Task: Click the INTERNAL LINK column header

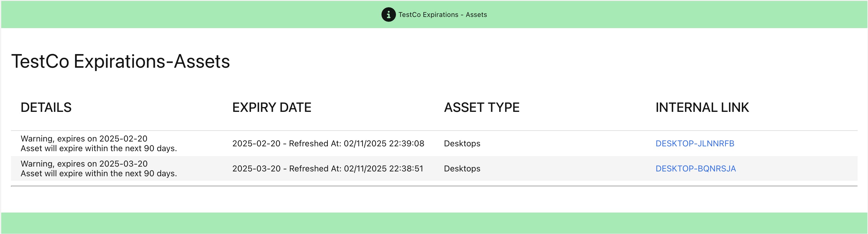Action: (702, 107)
